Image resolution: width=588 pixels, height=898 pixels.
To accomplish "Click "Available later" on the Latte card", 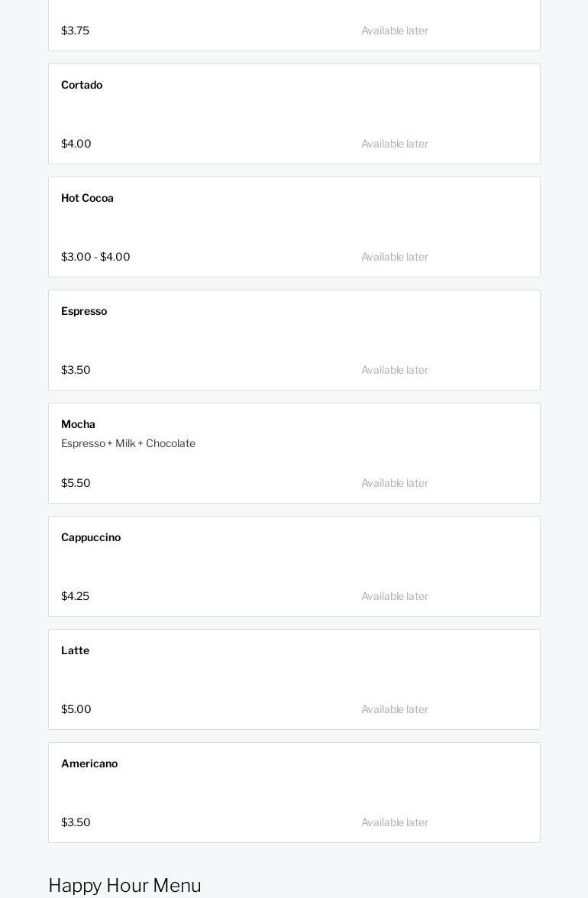I will [395, 709].
